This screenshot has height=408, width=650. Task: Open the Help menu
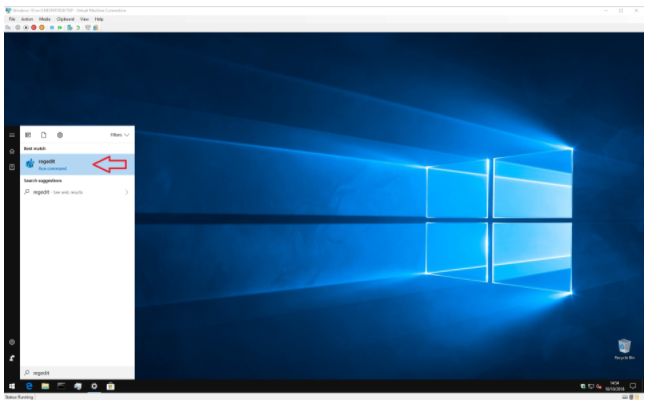tap(99, 19)
